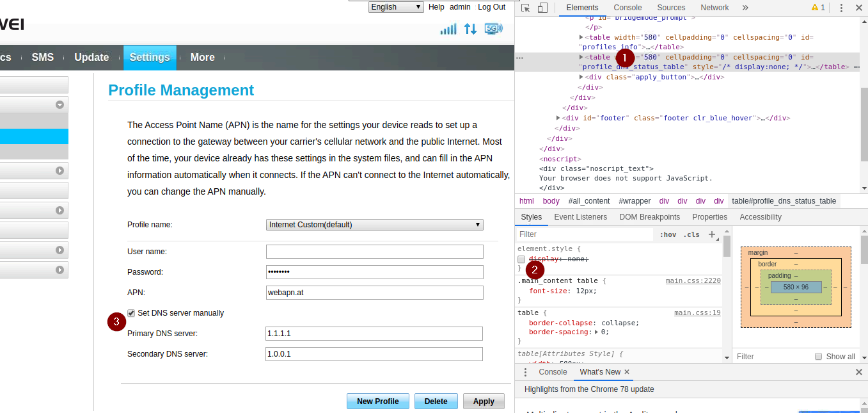Image resolution: width=868 pixels, height=413 pixels.
Task: Close the What's New drawer tab
Action: [627, 372]
